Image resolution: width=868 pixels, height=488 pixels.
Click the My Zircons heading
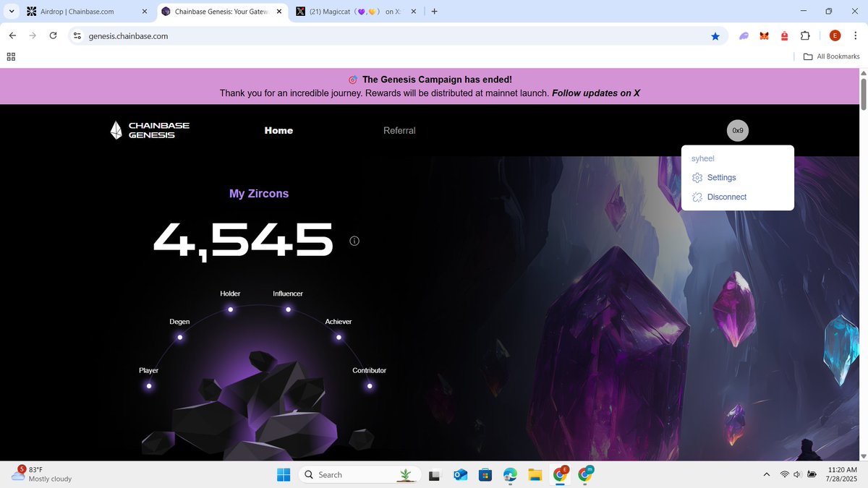[x=259, y=194]
